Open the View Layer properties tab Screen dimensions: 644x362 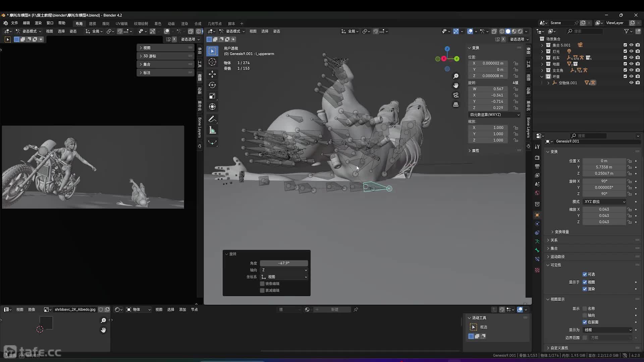tap(537, 175)
